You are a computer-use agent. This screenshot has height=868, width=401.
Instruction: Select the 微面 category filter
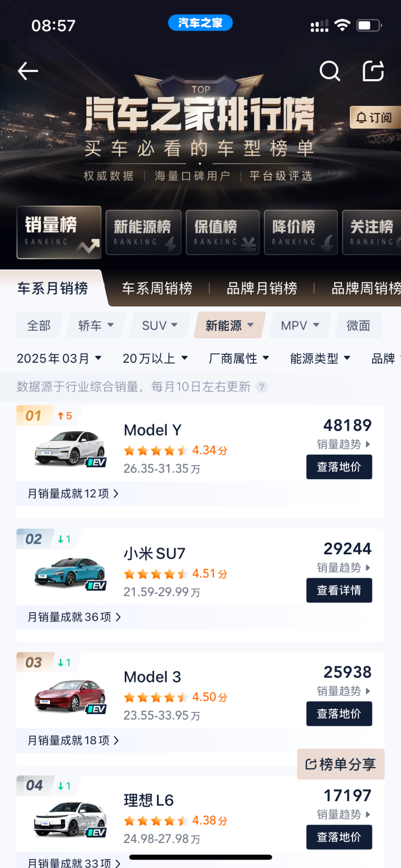coord(358,325)
